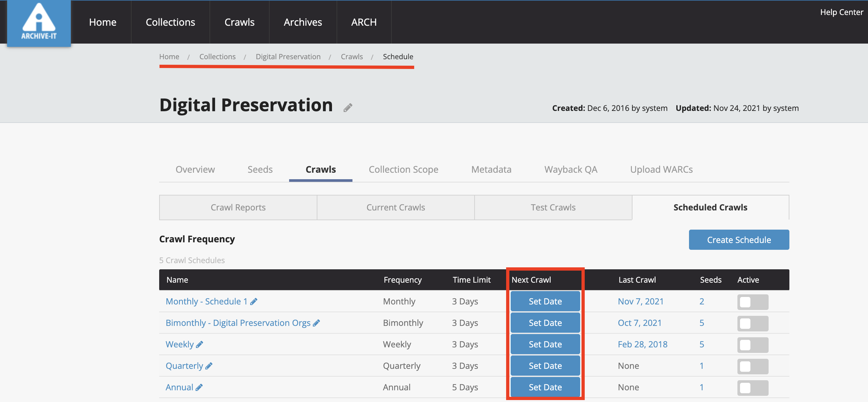Viewport: 868px width, 402px height.
Task: Click the Create Schedule button
Action: tap(739, 240)
